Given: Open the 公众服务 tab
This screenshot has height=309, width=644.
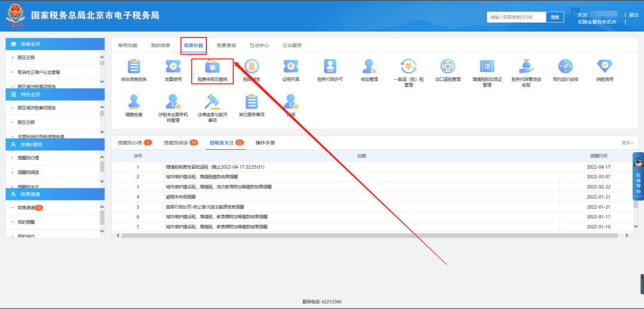Looking at the screenshot, I should [x=292, y=45].
